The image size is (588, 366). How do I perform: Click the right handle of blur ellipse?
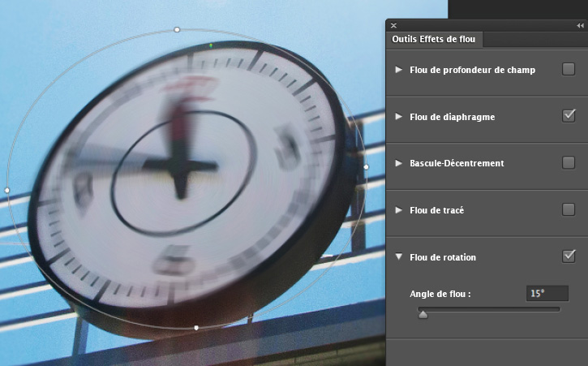(x=366, y=166)
